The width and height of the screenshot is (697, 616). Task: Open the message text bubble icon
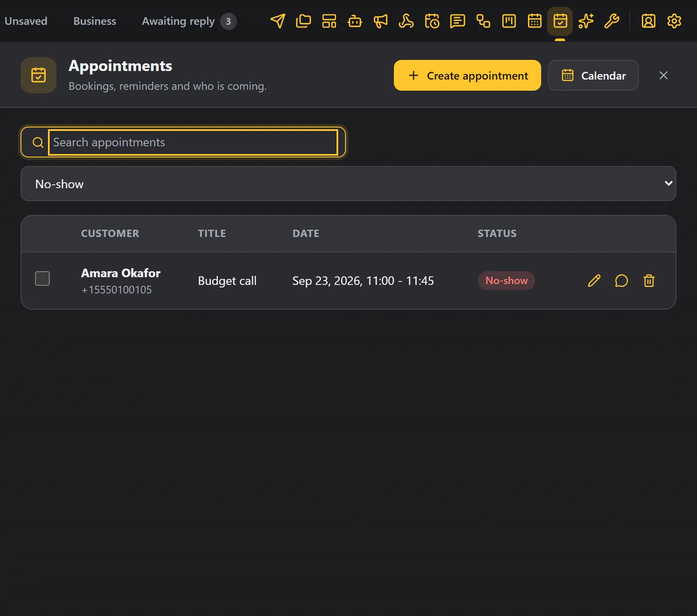click(458, 21)
